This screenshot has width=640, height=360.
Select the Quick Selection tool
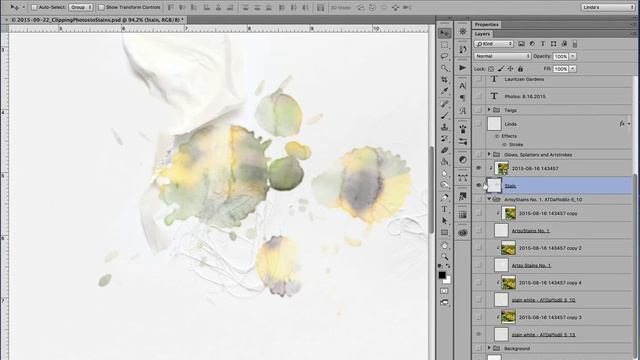tap(444, 68)
